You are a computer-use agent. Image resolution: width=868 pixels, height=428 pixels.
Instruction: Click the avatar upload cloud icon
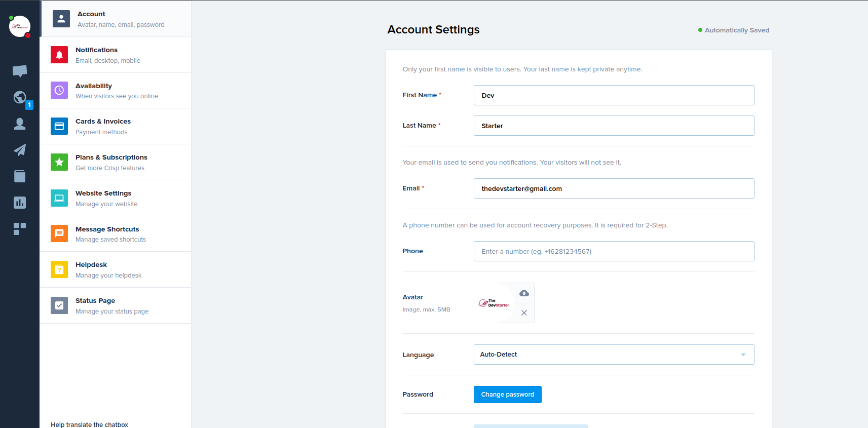[524, 293]
